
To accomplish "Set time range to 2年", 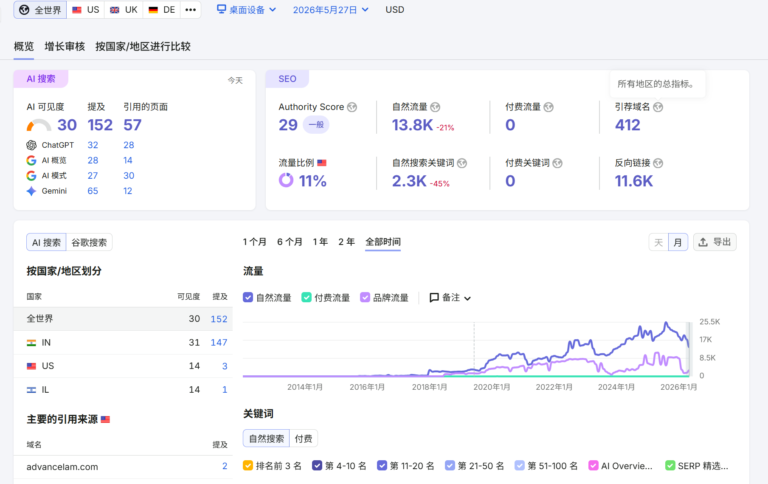I will coord(346,242).
